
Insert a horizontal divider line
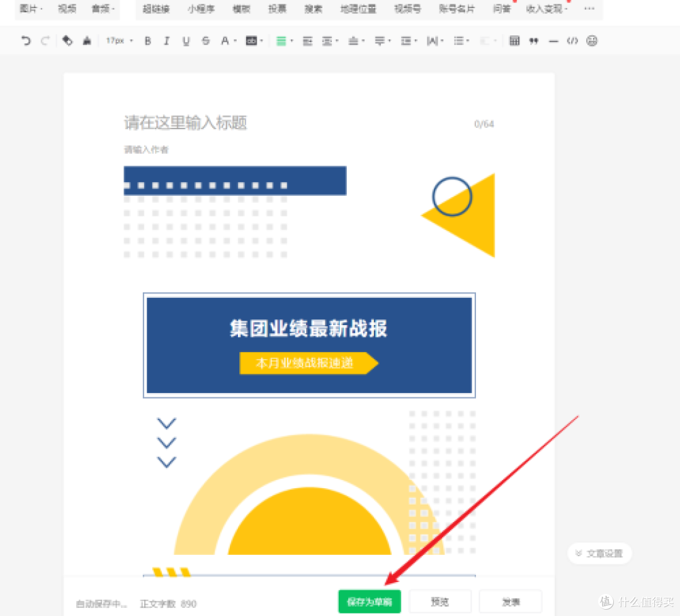[x=553, y=41]
